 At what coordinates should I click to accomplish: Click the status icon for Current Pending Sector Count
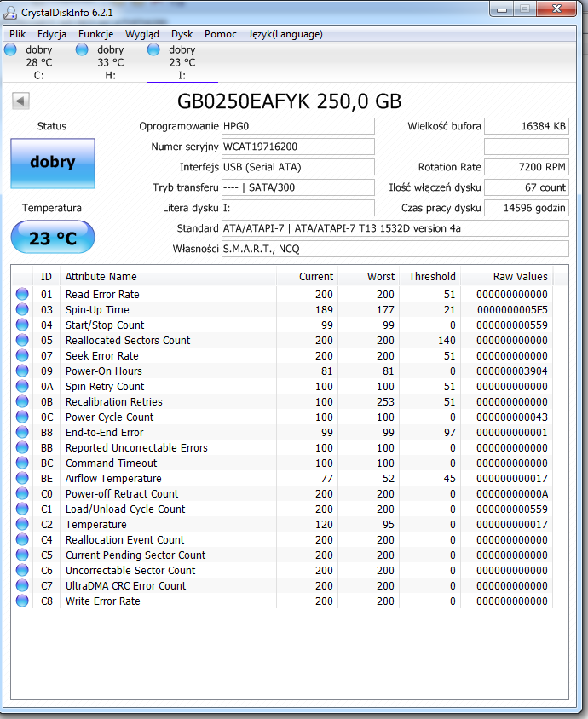point(22,555)
